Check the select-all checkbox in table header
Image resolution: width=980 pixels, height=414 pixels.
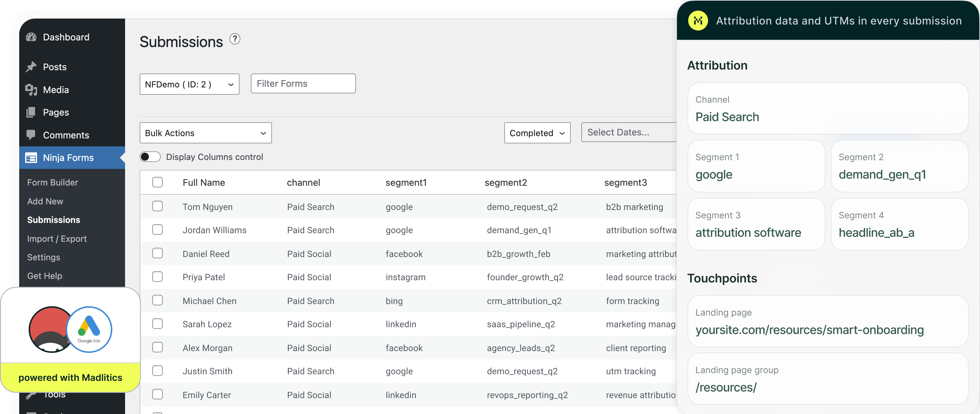(157, 182)
